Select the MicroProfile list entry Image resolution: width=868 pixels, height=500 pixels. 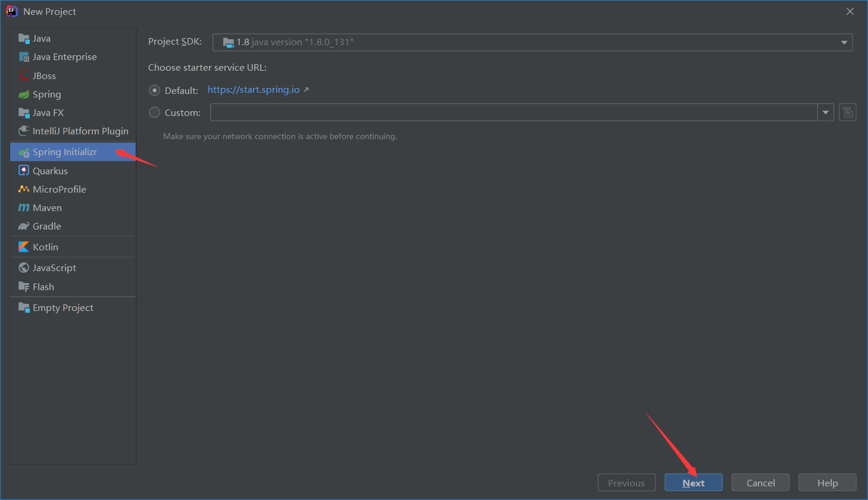point(73,189)
